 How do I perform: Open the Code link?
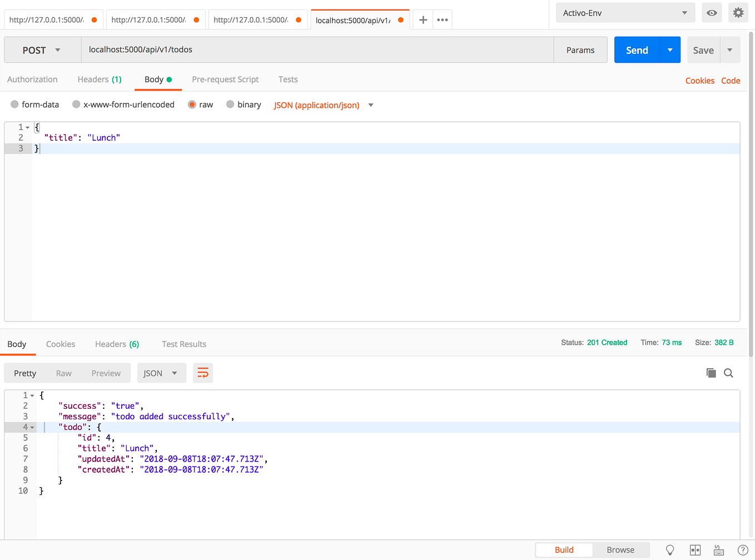pyautogui.click(x=731, y=81)
